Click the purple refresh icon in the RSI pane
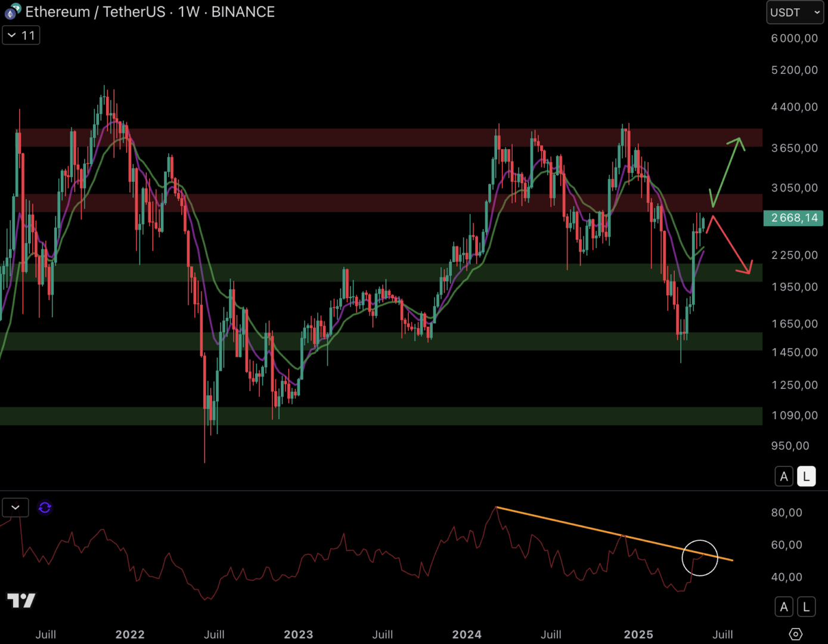The width and height of the screenshot is (828, 644). [45, 507]
